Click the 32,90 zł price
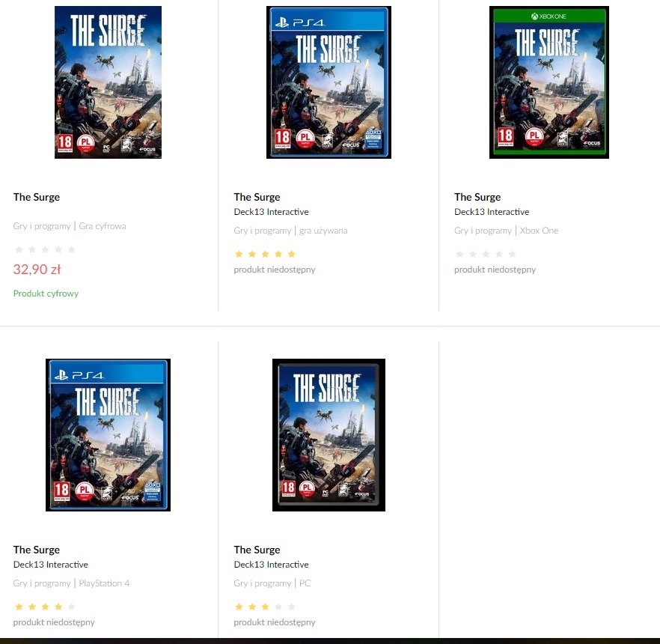The width and height of the screenshot is (660, 644). point(37,269)
